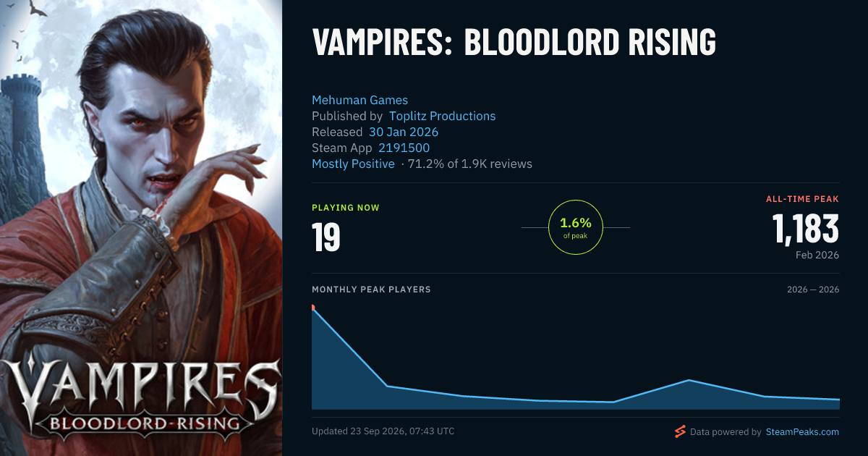Click the 71.2% of 1.9K reviews text

point(470,164)
